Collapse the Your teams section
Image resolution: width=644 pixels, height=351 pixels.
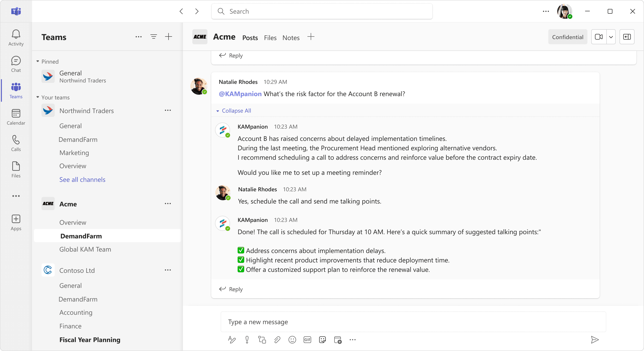click(38, 97)
